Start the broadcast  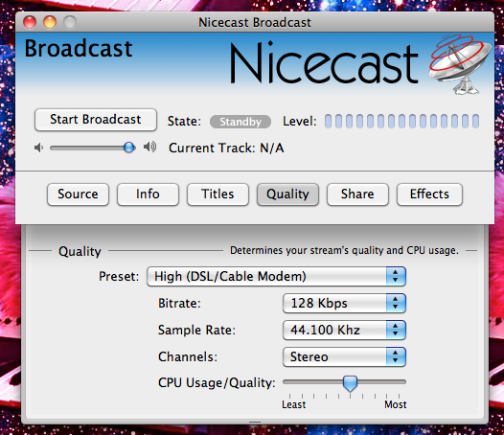pos(96,120)
